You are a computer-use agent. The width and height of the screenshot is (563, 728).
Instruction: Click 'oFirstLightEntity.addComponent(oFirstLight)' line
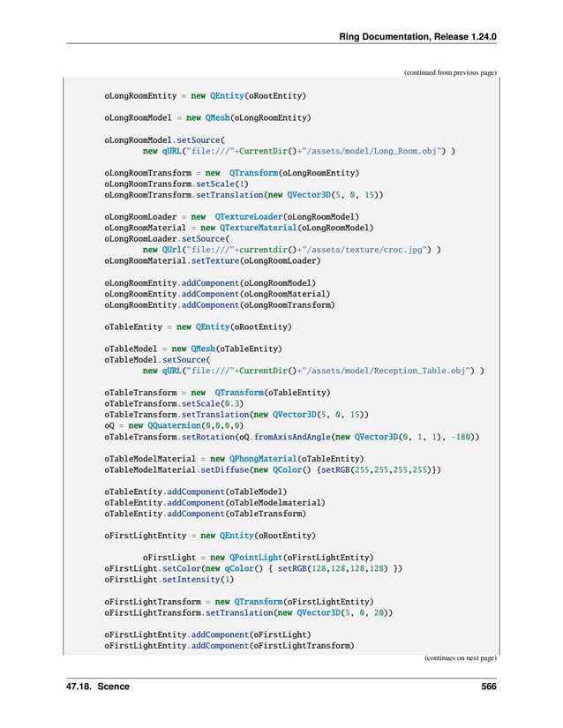207,634
